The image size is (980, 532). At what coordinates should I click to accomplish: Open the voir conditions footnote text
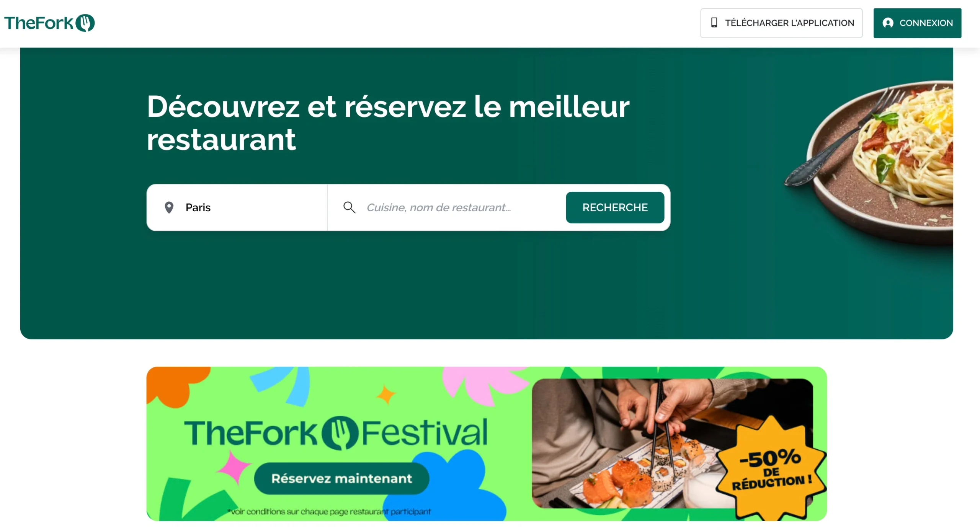329,512
